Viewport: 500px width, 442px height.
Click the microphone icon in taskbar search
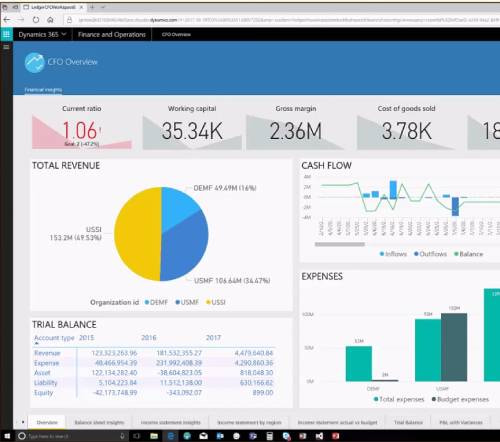point(122,436)
